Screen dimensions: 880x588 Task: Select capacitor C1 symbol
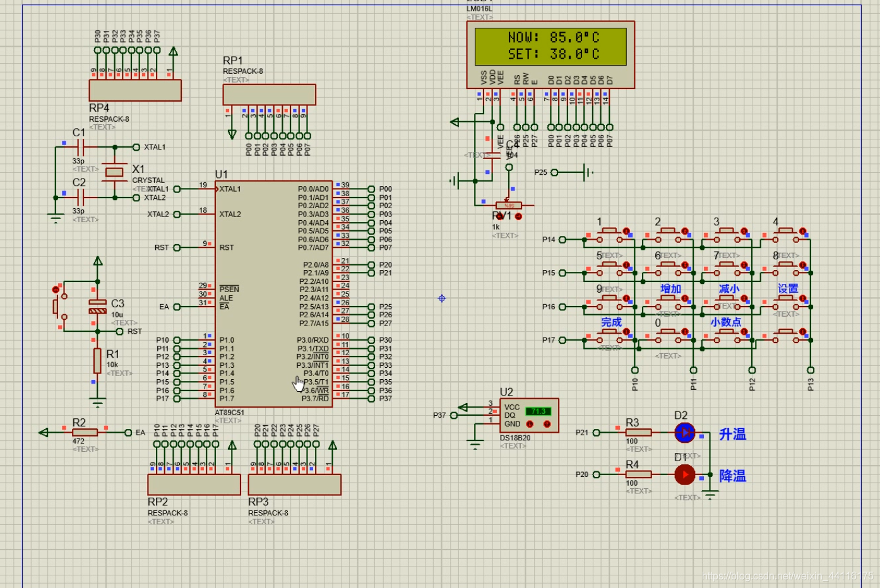pyautogui.click(x=80, y=147)
